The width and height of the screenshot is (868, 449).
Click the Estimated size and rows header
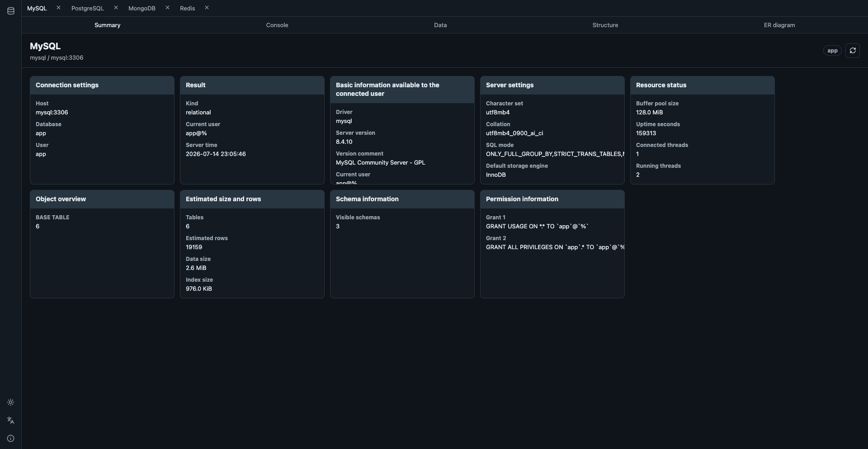point(252,199)
